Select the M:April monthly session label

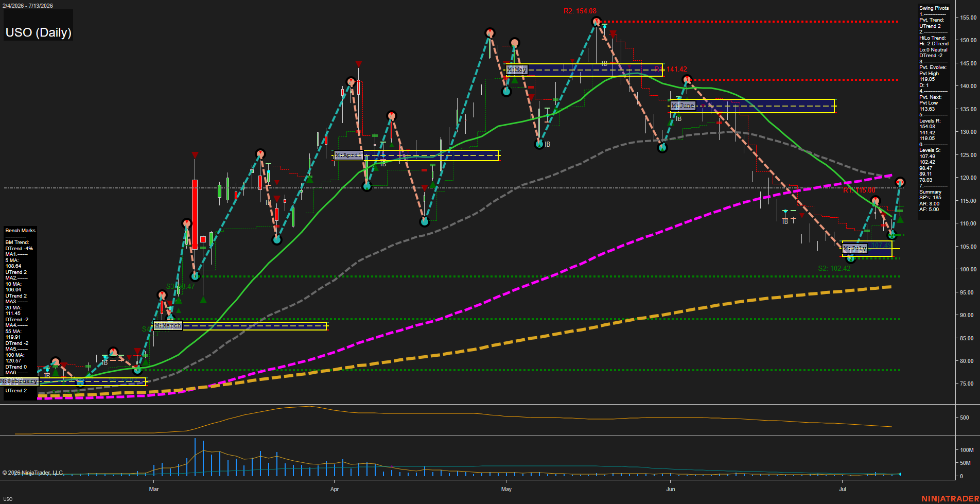pos(348,155)
